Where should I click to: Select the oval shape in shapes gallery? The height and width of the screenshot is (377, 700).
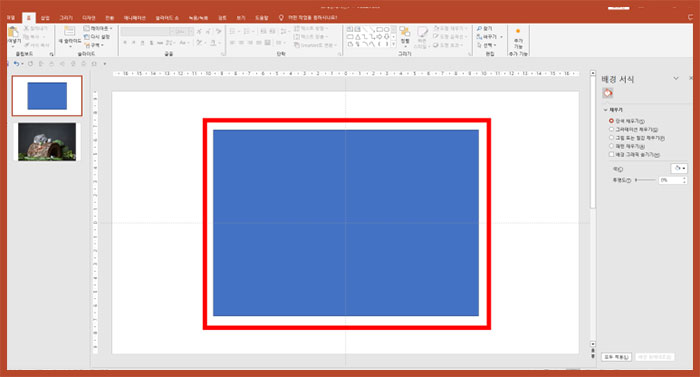coord(387,29)
